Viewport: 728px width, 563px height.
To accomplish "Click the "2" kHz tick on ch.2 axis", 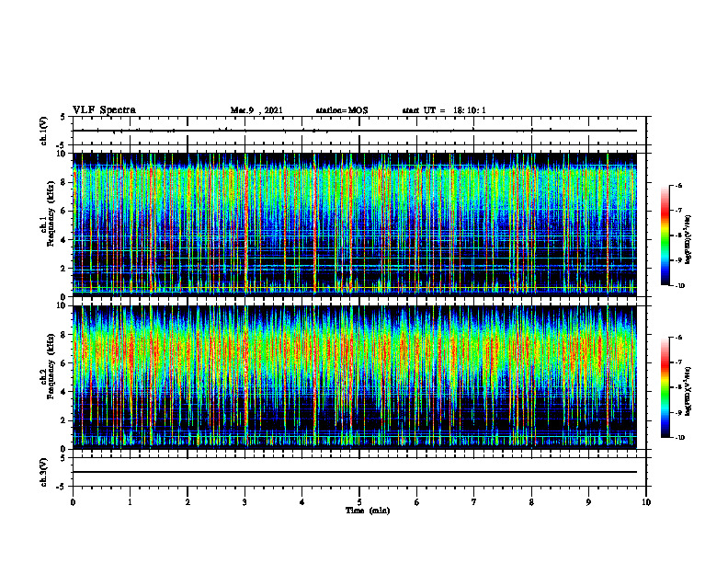I will click(64, 420).
